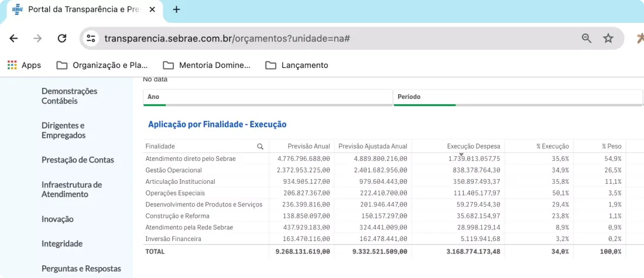Screen dimensions: 644x278
Task: Open site information icon in address bar
Action: pyautogui.click(x=91, y=39)
